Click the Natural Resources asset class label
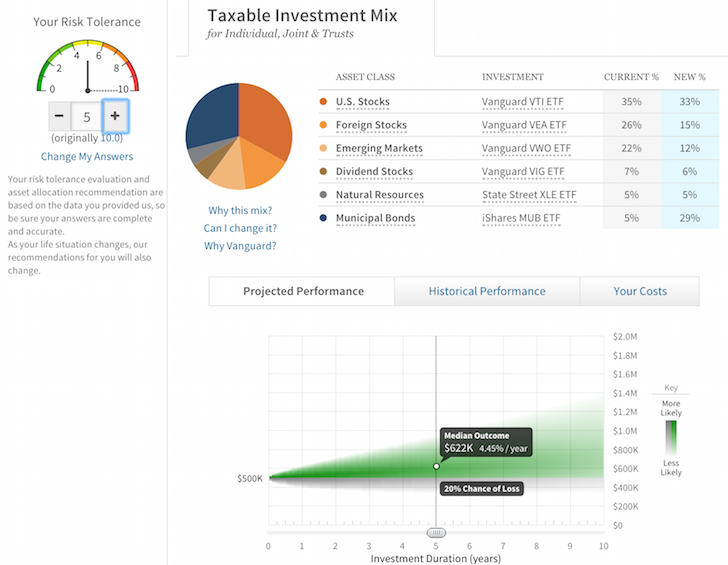The width and height of the screenshot is (728, 565). point(380,195)
